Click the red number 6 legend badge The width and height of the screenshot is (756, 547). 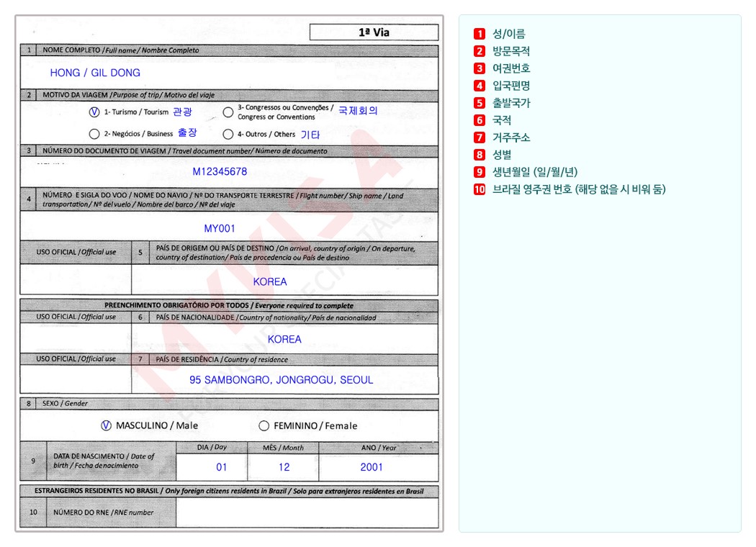pos(480,120)
